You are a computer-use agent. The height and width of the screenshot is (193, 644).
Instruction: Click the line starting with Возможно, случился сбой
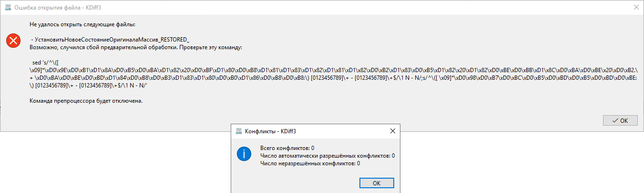coord(136,47)
